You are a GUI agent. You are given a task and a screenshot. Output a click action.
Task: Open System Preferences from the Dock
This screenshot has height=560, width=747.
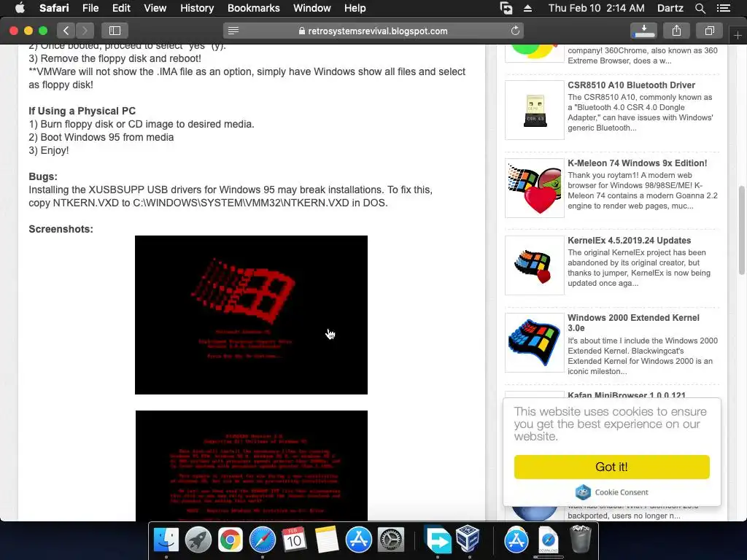[x=391, y=540]
